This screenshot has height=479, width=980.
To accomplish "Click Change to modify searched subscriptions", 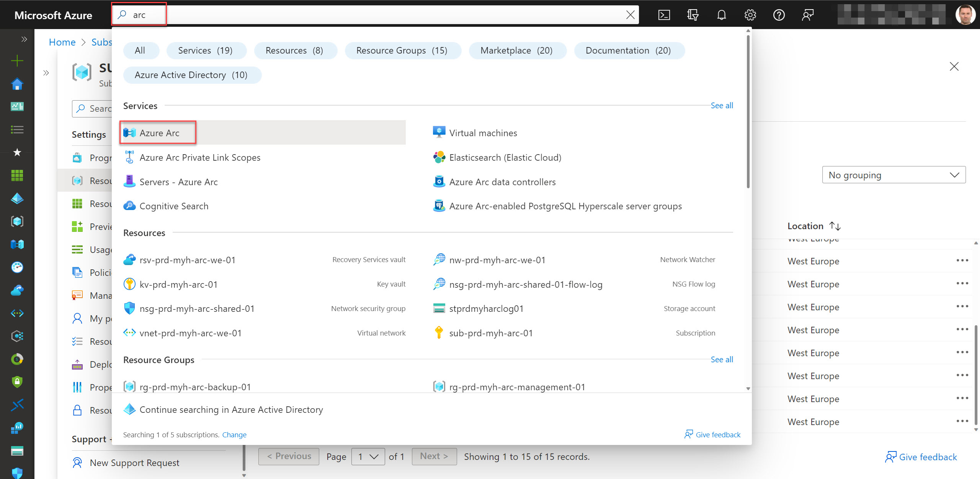I will pos(234,435).
